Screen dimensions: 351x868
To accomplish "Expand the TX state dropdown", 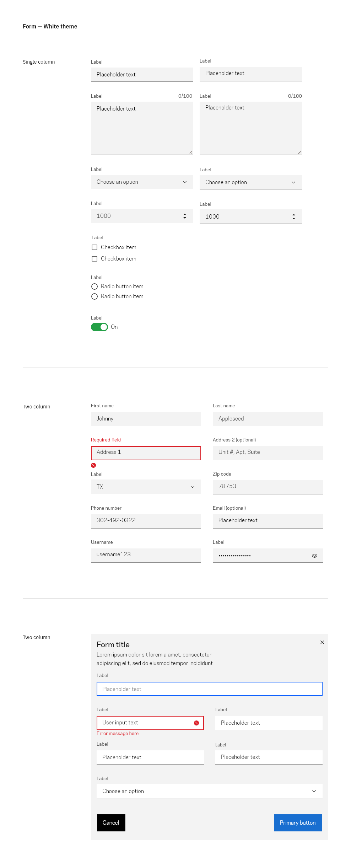I will (146, 487).
